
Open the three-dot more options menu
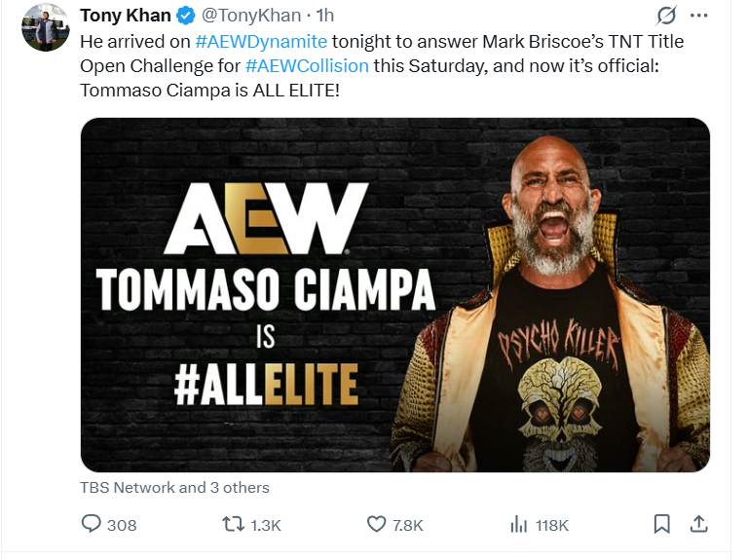pos(698,16)
